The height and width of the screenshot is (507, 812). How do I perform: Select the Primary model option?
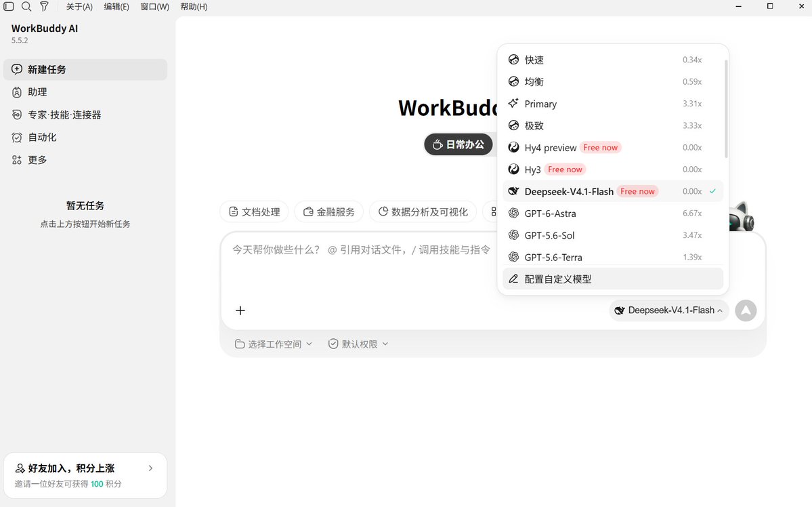tap(613, 104)
